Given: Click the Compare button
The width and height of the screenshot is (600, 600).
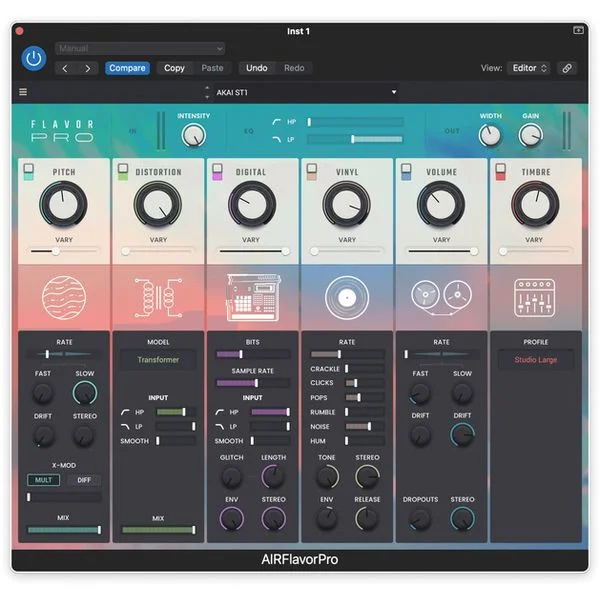Looking at the screenshot, I should point(127,68).
